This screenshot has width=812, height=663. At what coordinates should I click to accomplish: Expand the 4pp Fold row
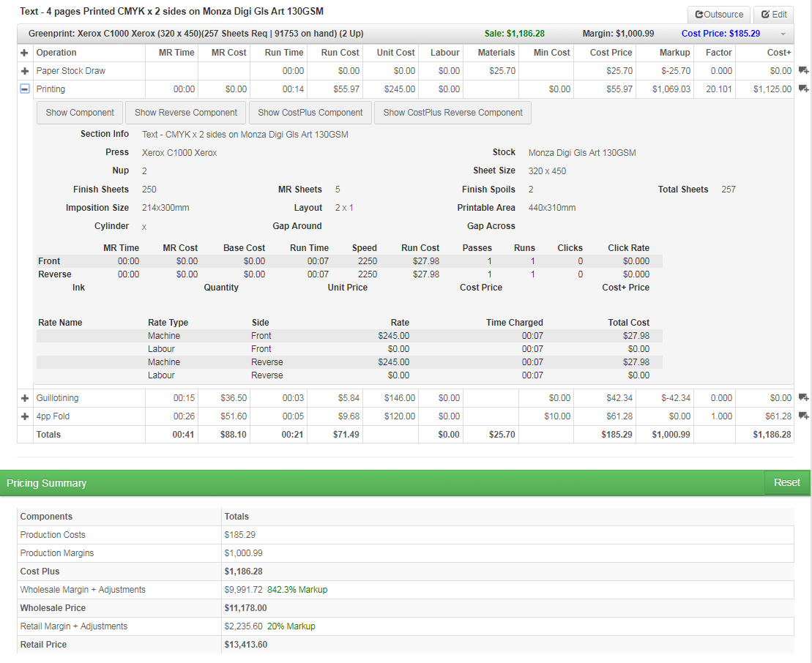click(x=24, y=416)
